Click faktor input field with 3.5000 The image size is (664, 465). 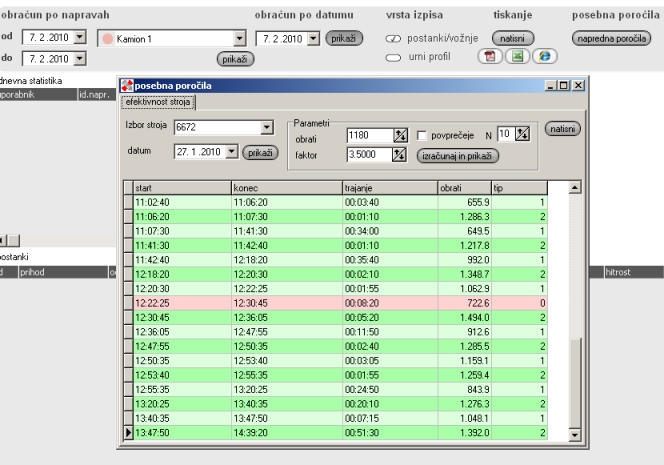tap(369, 155)
